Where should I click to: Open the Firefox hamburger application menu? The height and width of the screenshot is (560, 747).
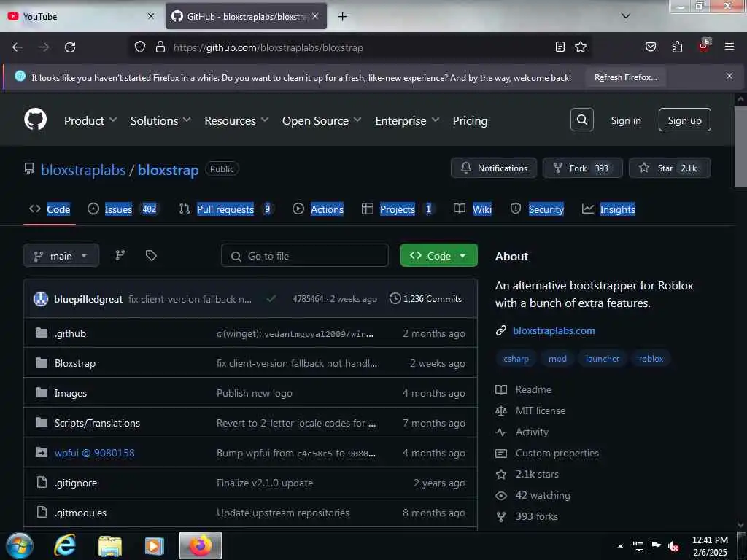pos(729,47)
